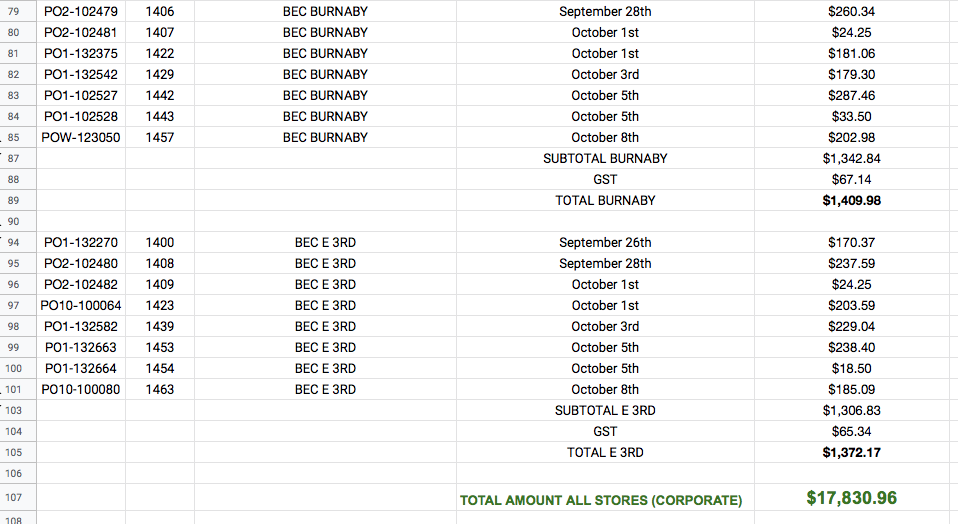Click invoice number 1439 cell

tap(160, 326)
